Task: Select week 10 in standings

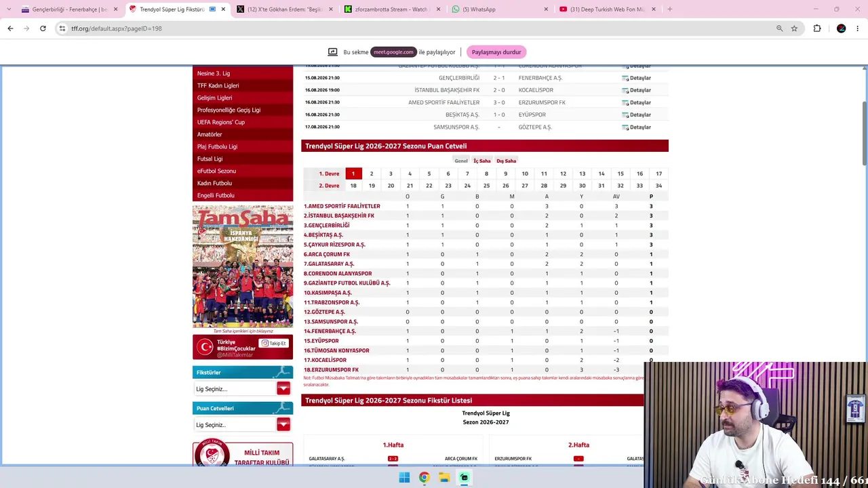Action: coord(525,174)
